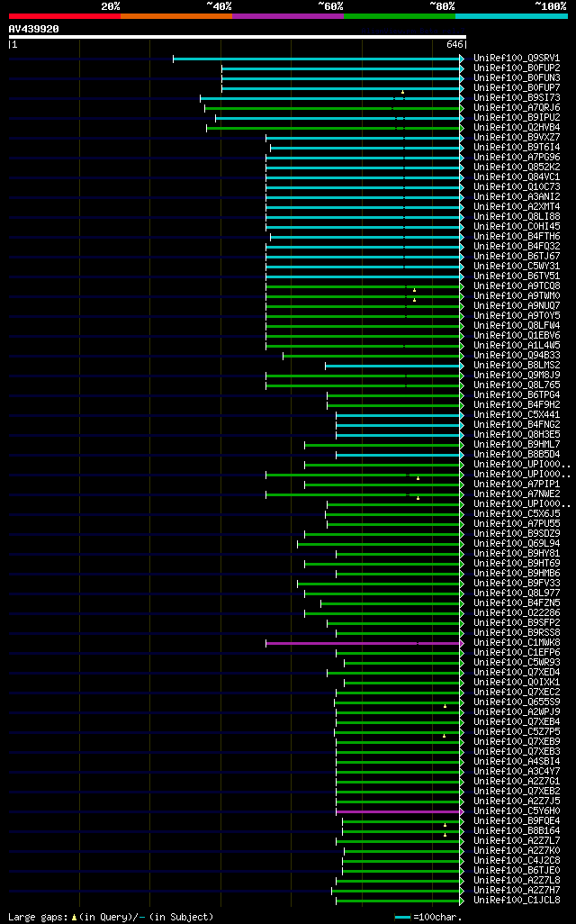Select the UniRef100_A7PG96 label
This screenshot has height=924, width=576.
517,158
